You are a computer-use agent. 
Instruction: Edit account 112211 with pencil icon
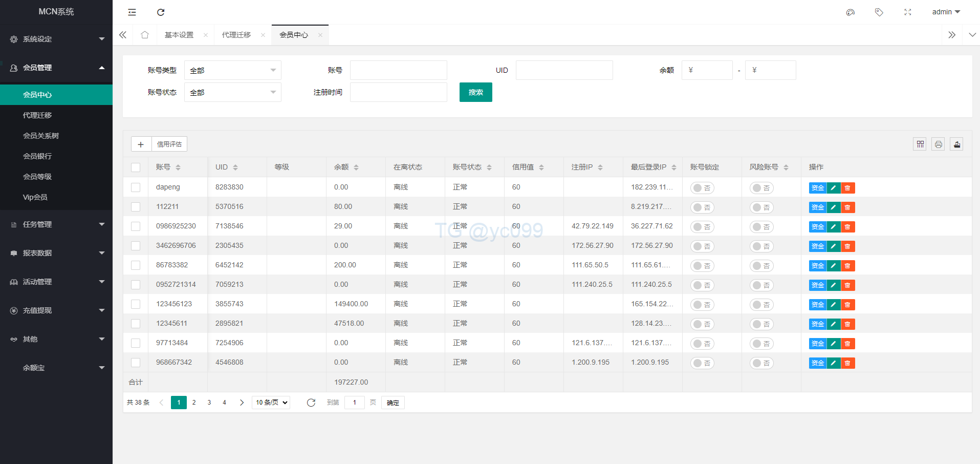[833, 207]
